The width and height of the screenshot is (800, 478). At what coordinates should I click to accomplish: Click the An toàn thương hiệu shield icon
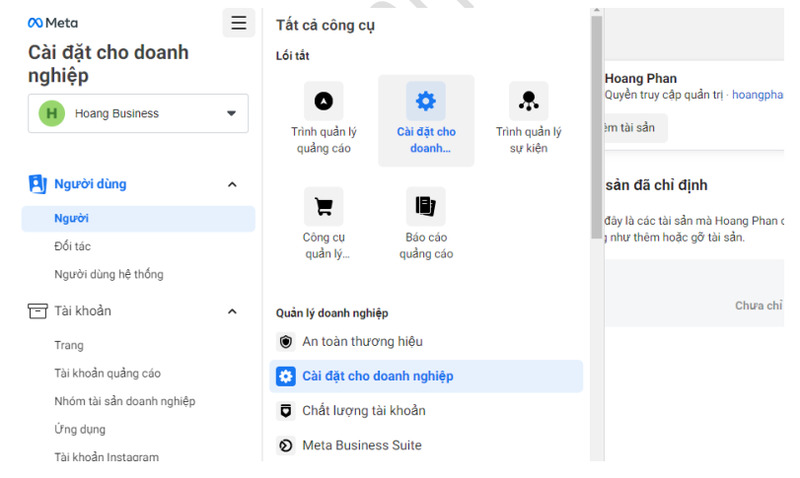pos(286,341)
